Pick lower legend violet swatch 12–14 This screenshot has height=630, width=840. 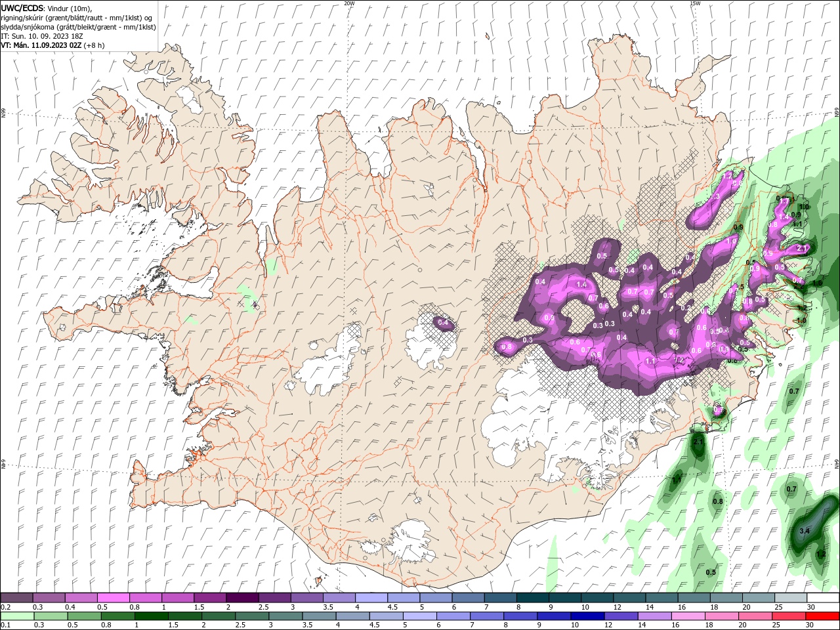[x=621, y=616]
